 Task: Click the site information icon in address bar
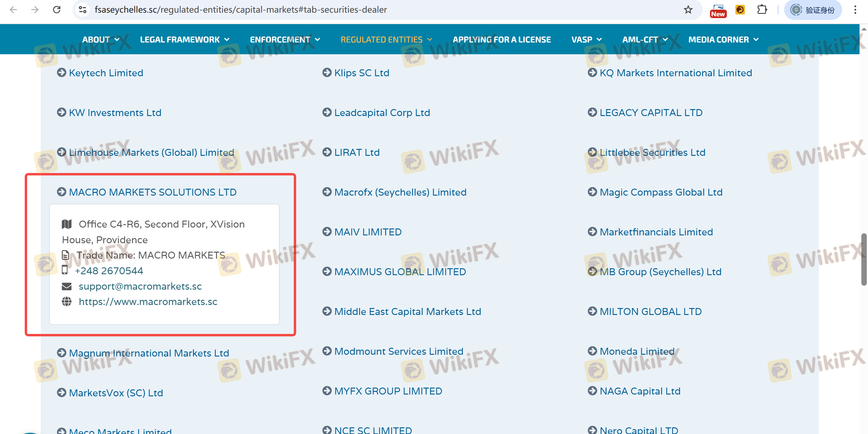tap(83, 9)
